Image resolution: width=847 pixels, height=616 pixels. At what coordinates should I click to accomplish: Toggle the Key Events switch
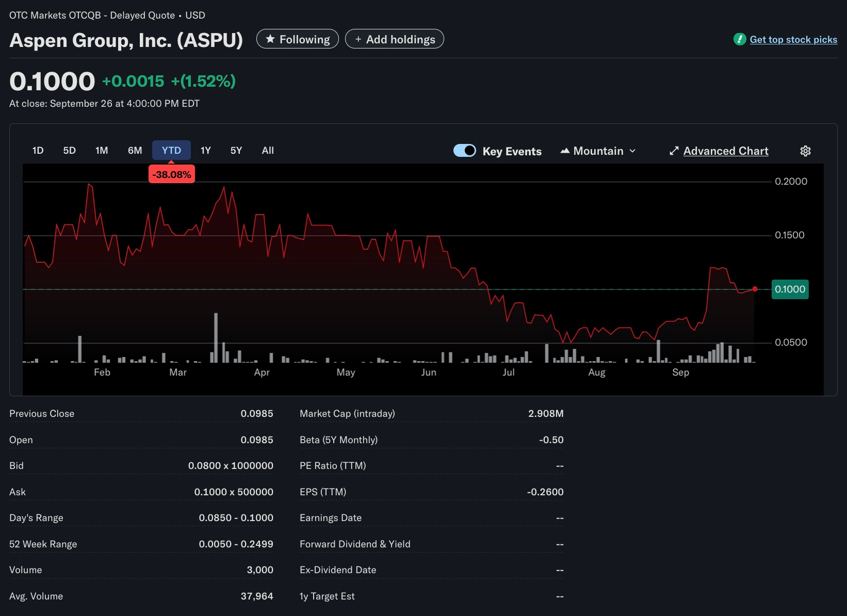(464, 150)
